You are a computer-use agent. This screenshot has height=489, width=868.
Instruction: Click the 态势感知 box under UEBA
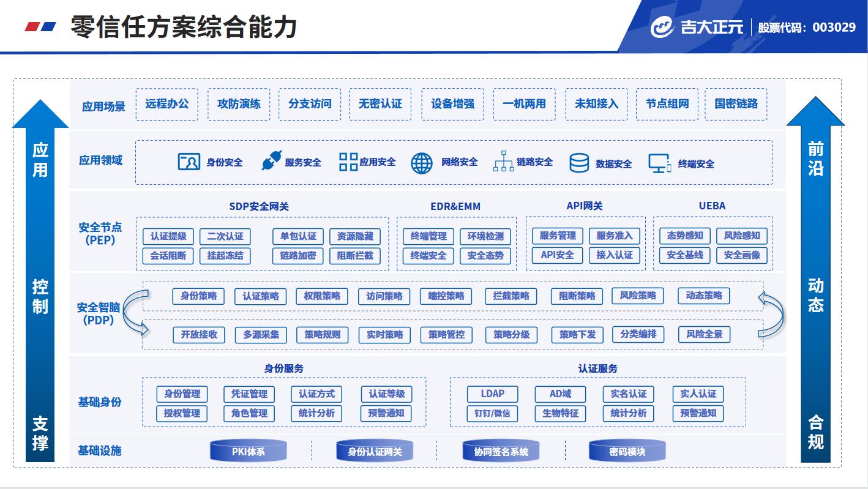click(685, 236)
